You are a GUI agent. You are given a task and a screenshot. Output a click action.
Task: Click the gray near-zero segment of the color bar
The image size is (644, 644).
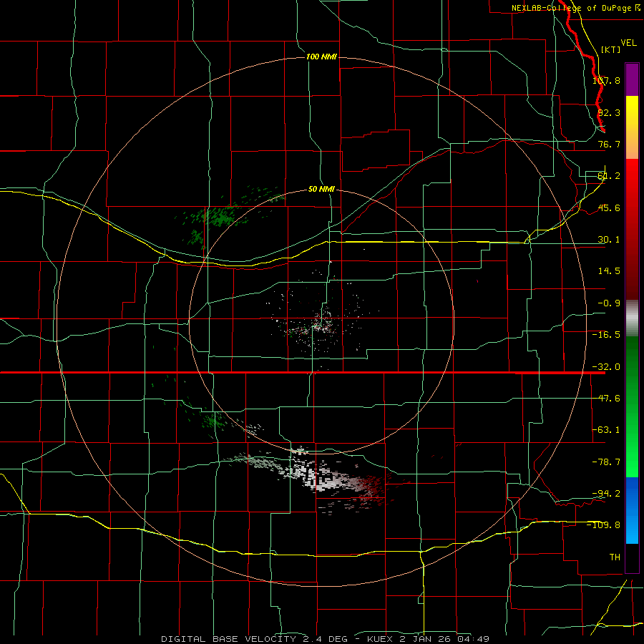(x=632, y=318)
